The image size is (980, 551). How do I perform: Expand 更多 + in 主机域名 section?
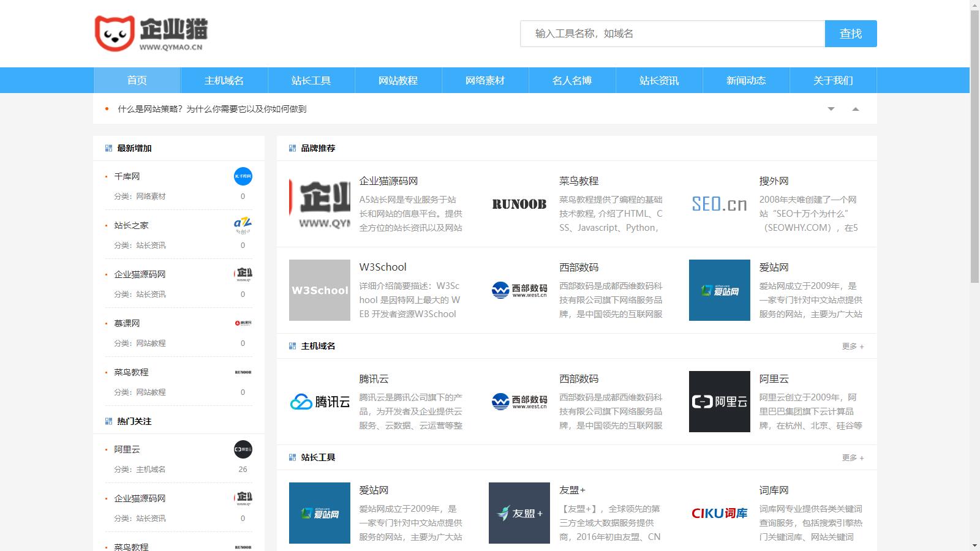[853, 347]
